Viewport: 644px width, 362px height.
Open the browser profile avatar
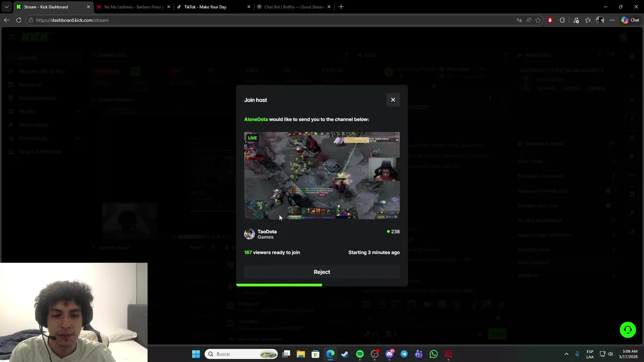600,20
